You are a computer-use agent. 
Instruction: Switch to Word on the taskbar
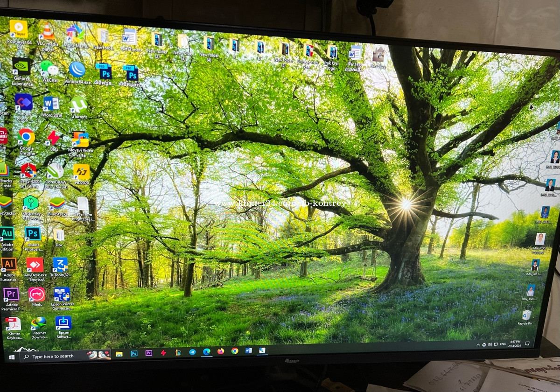pos(248,350)
